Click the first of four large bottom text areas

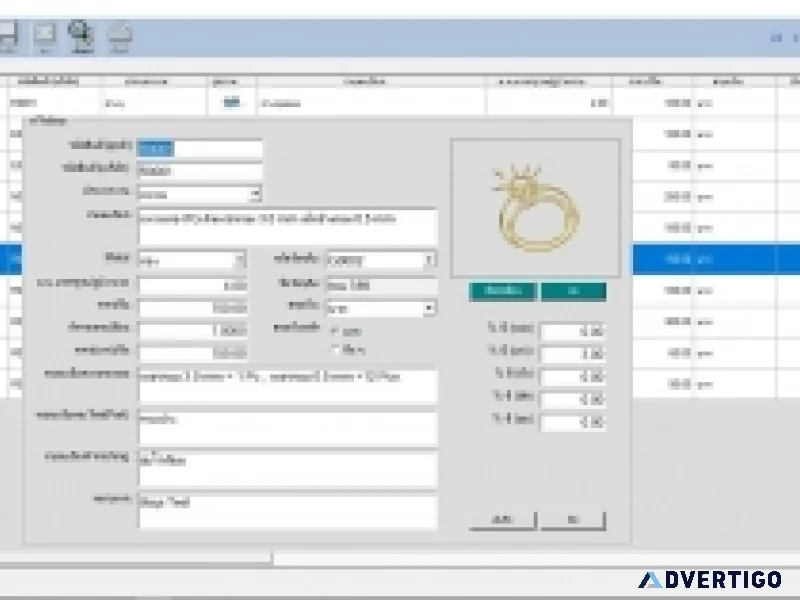coord(288,387)
